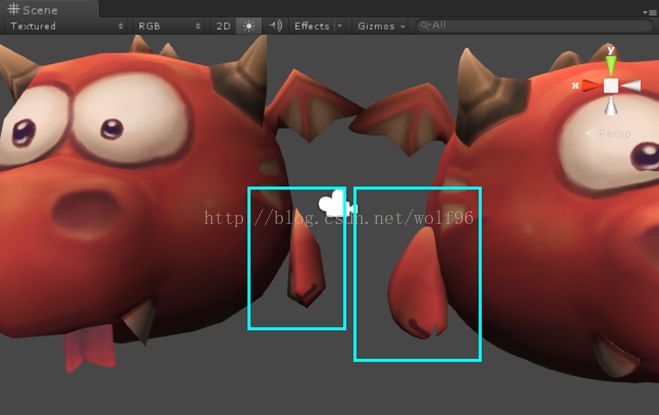659x415 pixels.
Task: Toggle scene audio speaker icon
Action: 275,26
